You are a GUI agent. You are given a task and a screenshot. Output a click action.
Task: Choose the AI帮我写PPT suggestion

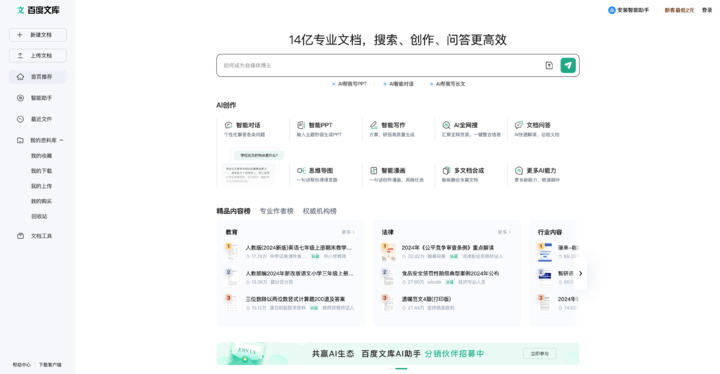click(349, 84)
